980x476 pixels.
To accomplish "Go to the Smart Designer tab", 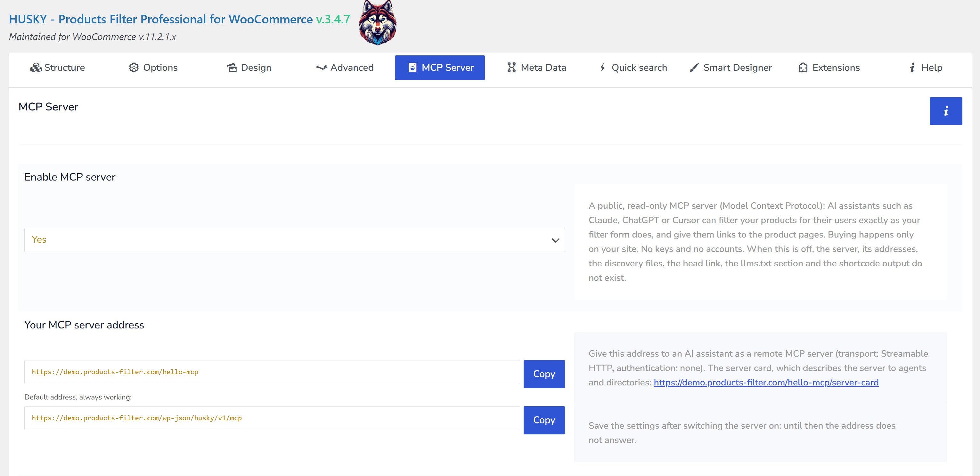I will tap(731, 68).
